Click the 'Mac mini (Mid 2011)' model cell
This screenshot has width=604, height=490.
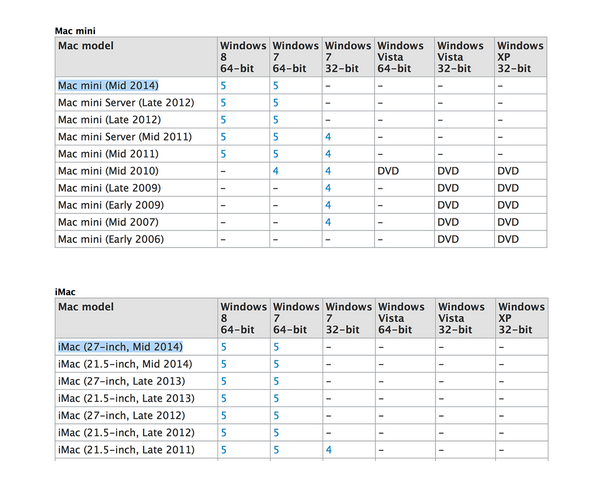coord(136,154)
